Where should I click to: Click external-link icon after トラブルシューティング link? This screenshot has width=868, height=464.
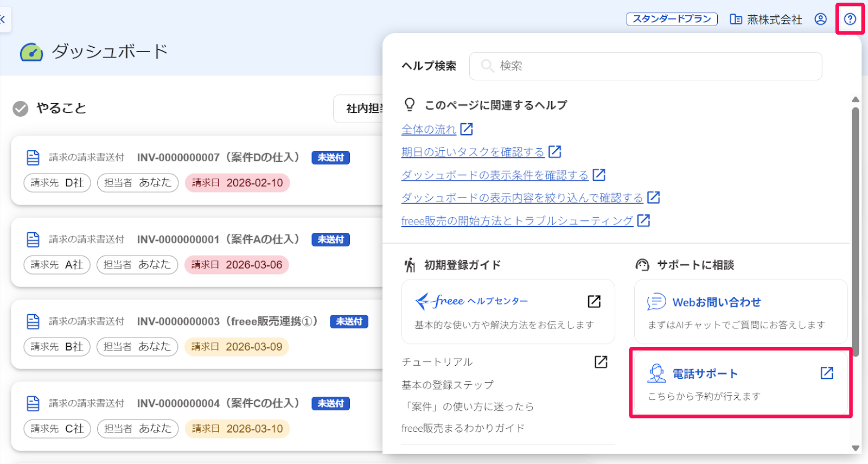tap(643, 220)
